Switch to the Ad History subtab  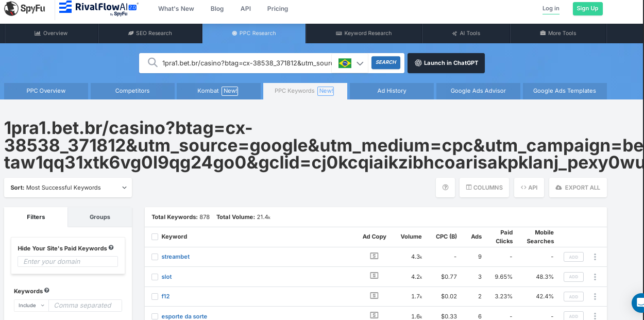pyautogui.click(x=392, y=91)
